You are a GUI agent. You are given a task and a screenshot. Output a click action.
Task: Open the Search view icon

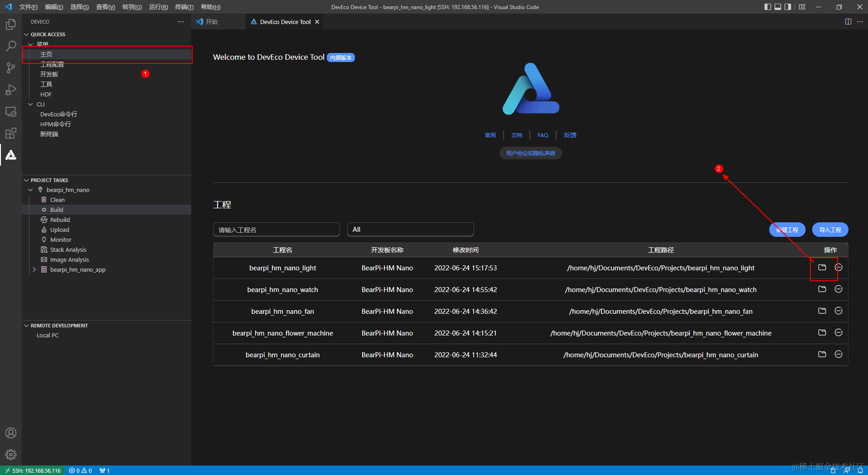[x=11, y=46]
